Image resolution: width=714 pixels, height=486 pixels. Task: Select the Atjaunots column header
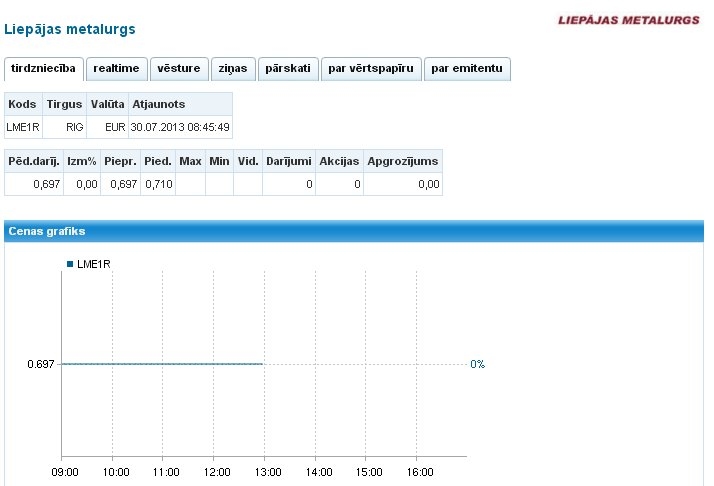(180, 104)
